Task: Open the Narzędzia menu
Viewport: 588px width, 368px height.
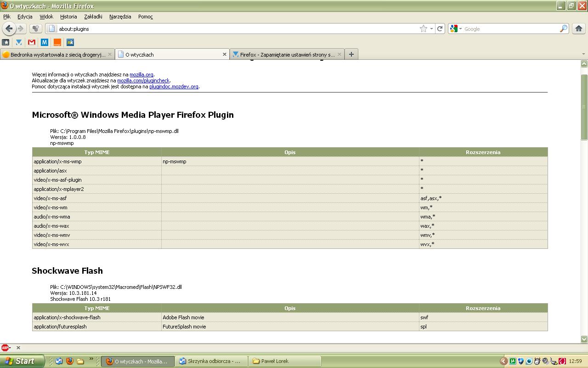Action: pyautogui.click(x=120, y=17)
